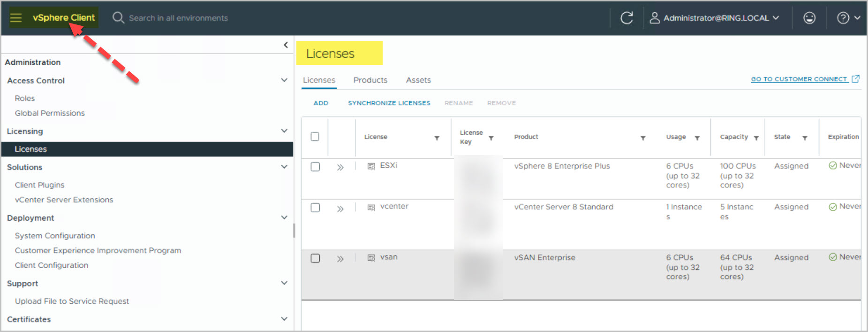Collapse the left navigation panel
868x332 pixels.
[286, 45]
